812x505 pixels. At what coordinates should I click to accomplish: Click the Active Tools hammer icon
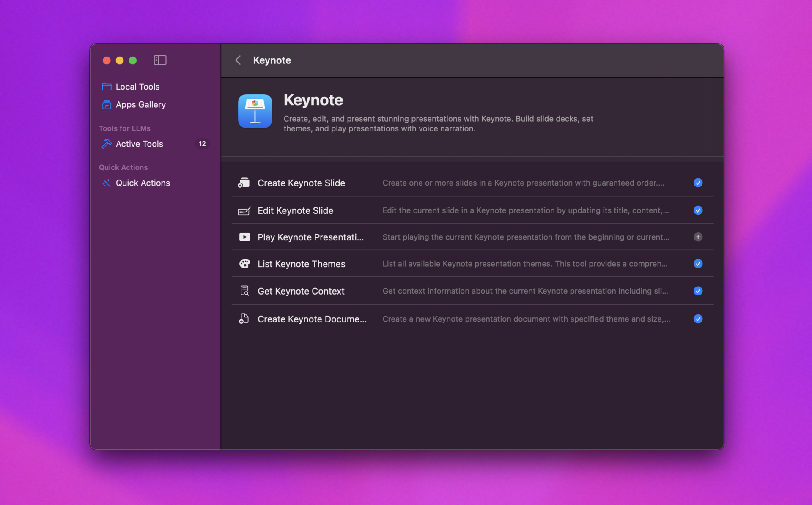(x=107, y=144)
